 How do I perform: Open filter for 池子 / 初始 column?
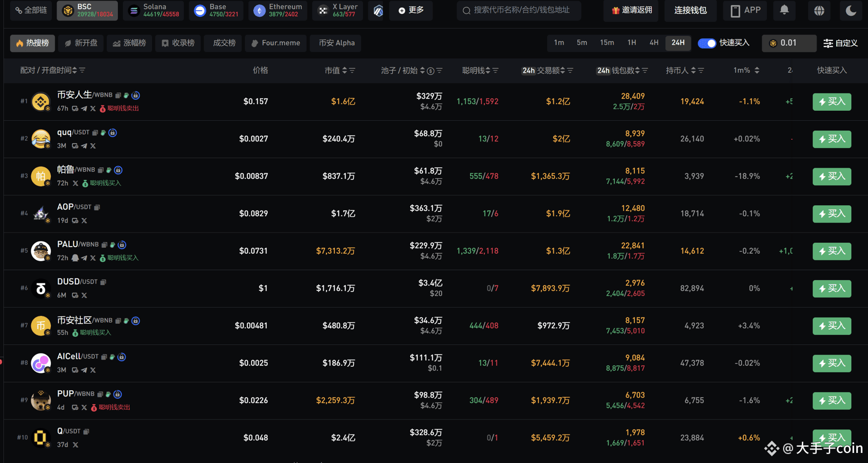pos(439,70)
